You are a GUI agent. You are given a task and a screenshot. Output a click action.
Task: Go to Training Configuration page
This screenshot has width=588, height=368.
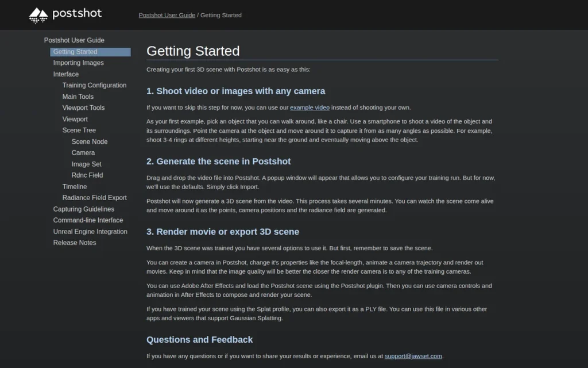click(x=94, y=85)
